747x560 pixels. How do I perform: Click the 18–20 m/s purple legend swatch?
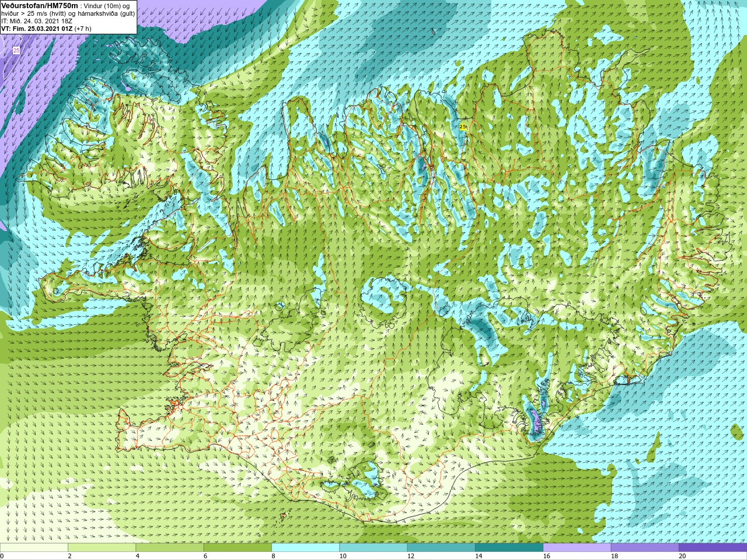[x=644, y=548]
